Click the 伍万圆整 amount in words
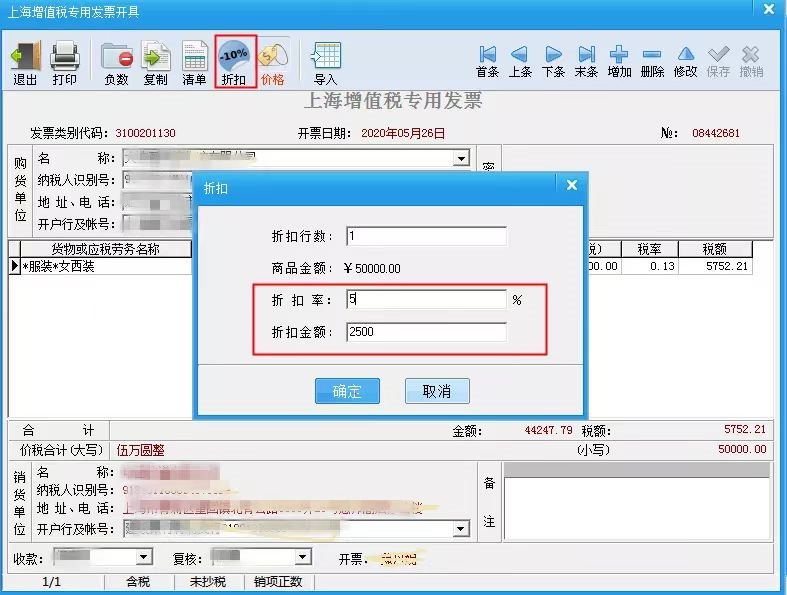This screenshot has width=787, height=595. pyautogui.click(x=141, y=450)
